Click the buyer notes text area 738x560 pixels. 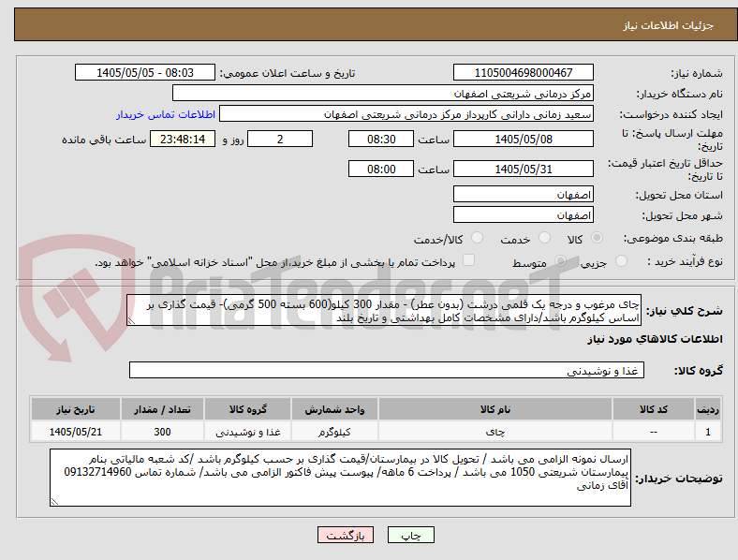[x=340, y=478]
